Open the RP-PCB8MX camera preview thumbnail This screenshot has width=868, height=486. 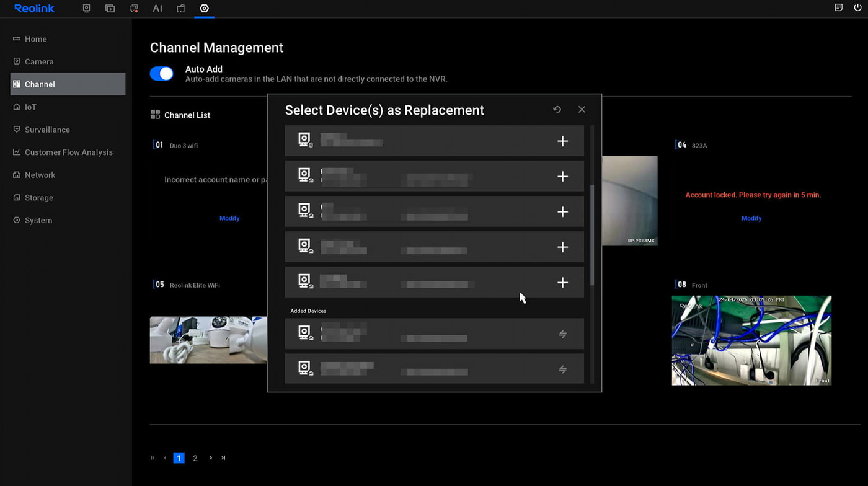629,201
